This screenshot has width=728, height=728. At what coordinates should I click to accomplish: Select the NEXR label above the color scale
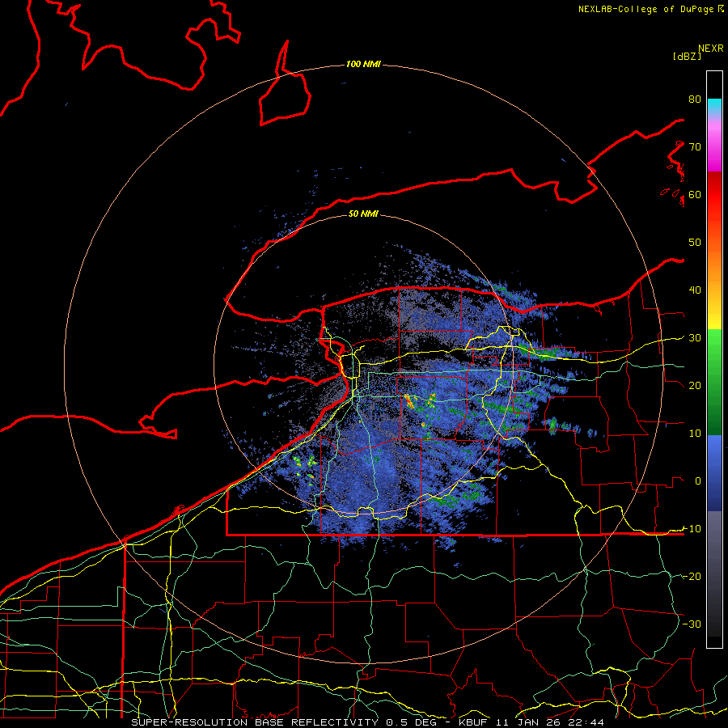[710, 49]
